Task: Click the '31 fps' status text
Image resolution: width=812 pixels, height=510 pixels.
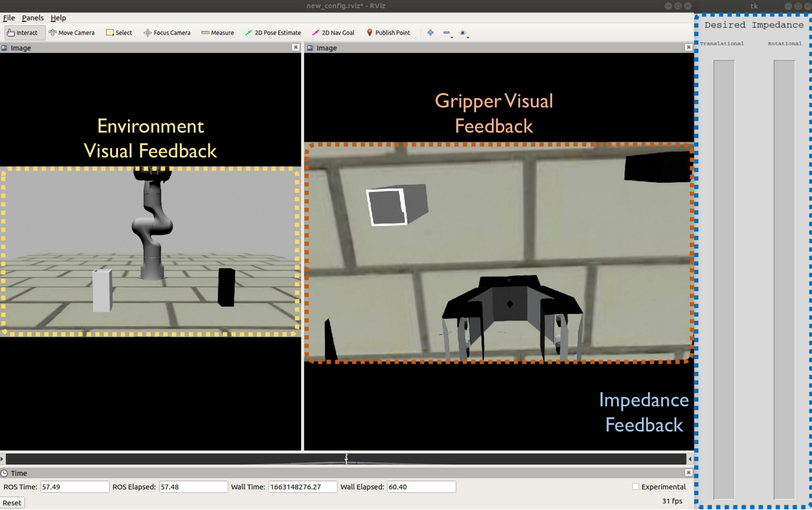Action: click(672, 502)
